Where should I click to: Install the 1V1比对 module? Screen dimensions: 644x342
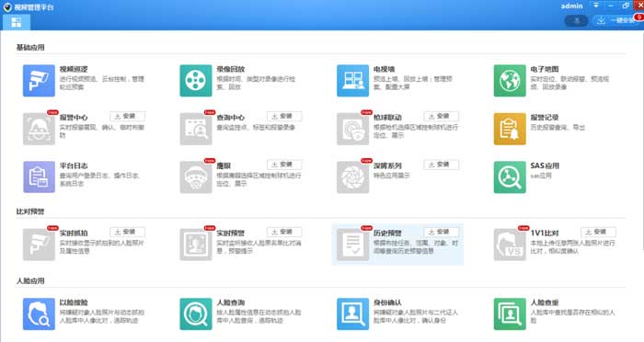pyautogui.click(x=598, y=232)
